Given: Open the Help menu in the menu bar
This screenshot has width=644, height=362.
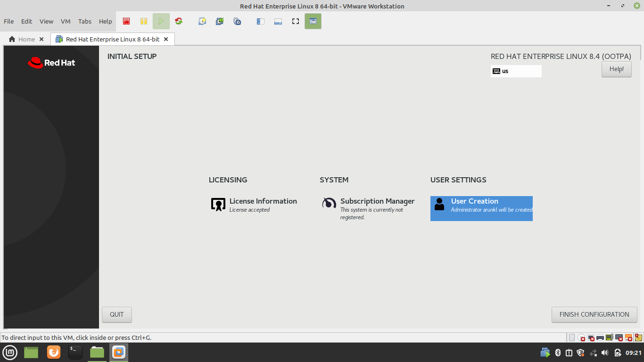Looking at the screenshot, I should pos(106,21).
